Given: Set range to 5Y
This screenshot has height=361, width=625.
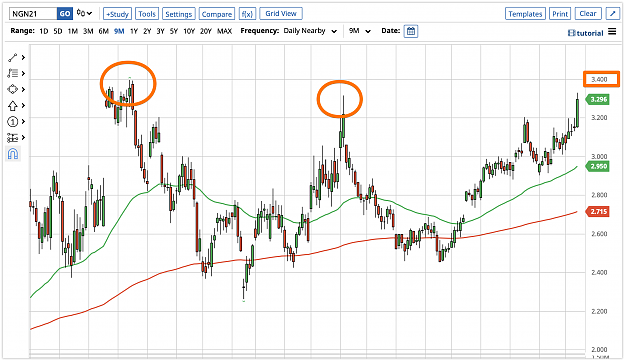Looking at the screenshot, I should pos(173,31).
